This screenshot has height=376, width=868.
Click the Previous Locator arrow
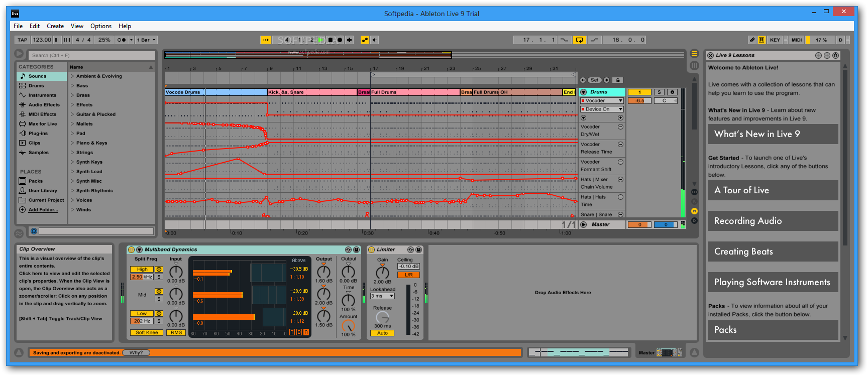pyautogui.click(x=583, y=80)
